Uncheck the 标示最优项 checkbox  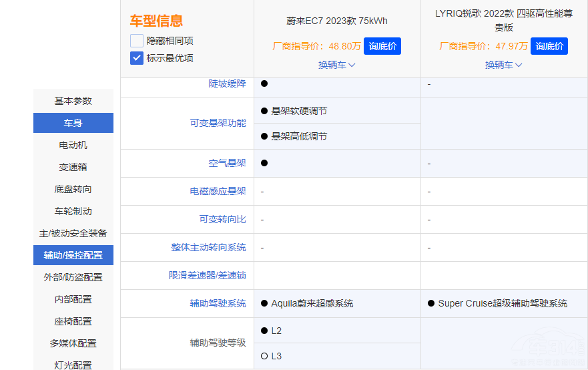click(x=137, y=58)
